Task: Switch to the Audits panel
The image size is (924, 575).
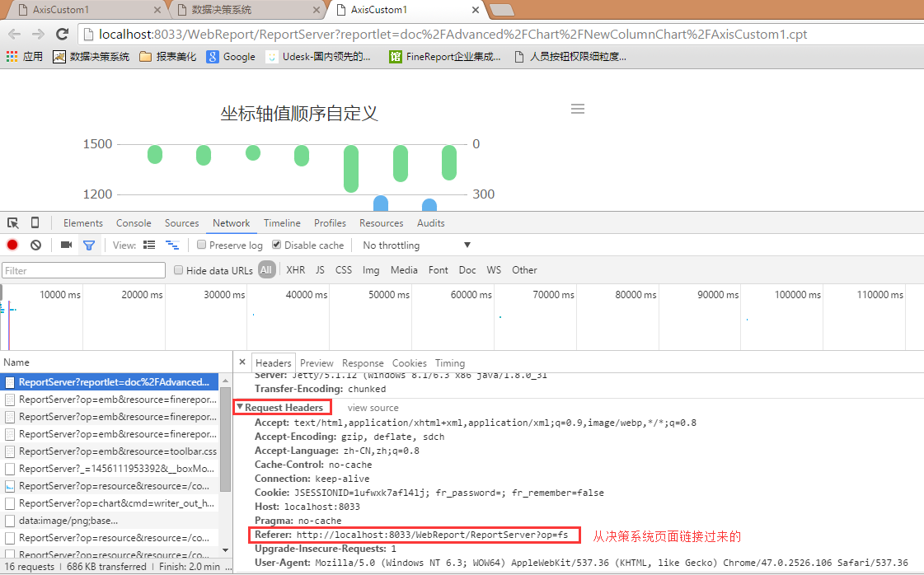Action: coord(431,222)
